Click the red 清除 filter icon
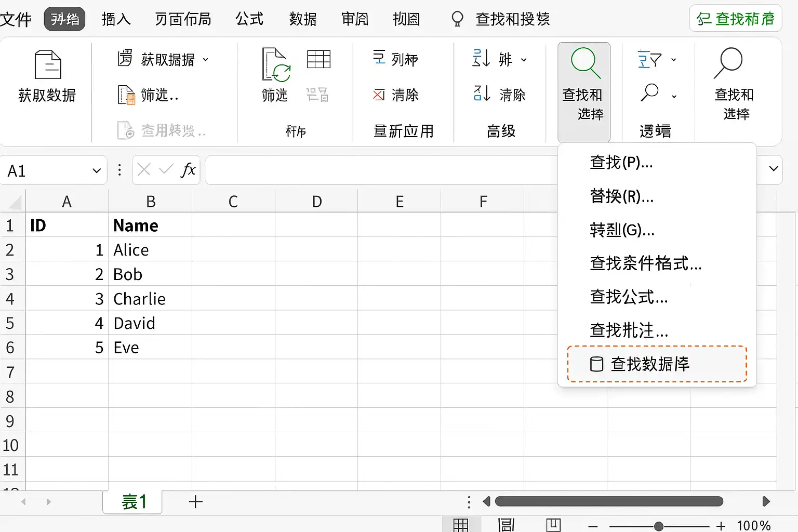The width and height of the screenshot is (798, 532). point(379,95)
